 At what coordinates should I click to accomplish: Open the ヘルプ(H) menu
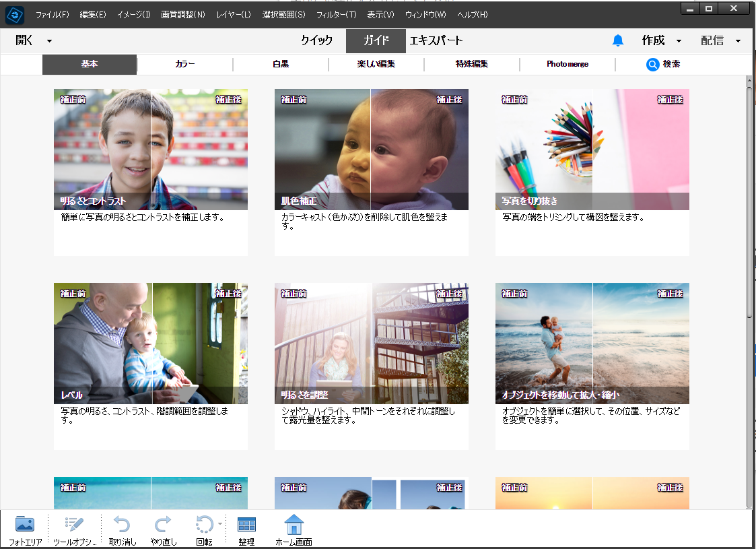(472, 14)
